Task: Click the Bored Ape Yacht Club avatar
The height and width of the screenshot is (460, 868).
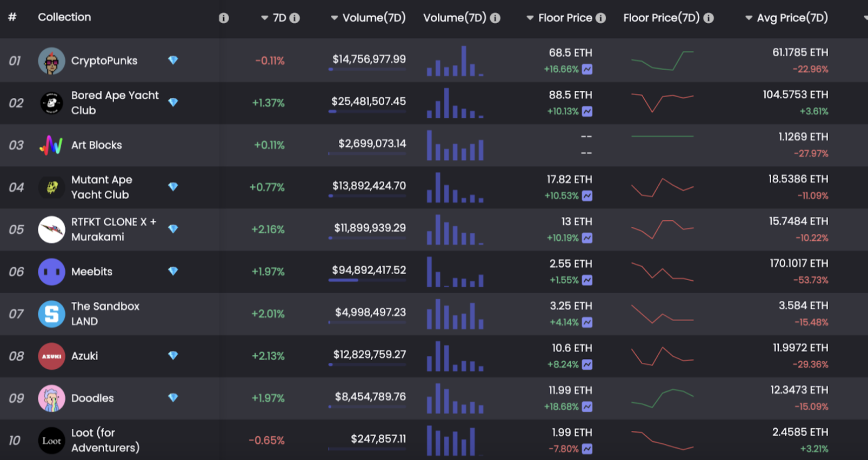Action: click(x=51, y=103)
